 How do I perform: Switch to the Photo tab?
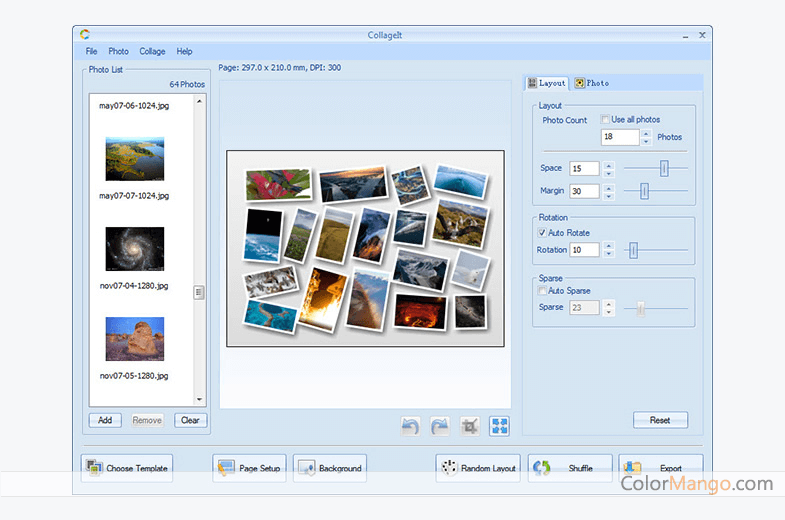point(592,83)
